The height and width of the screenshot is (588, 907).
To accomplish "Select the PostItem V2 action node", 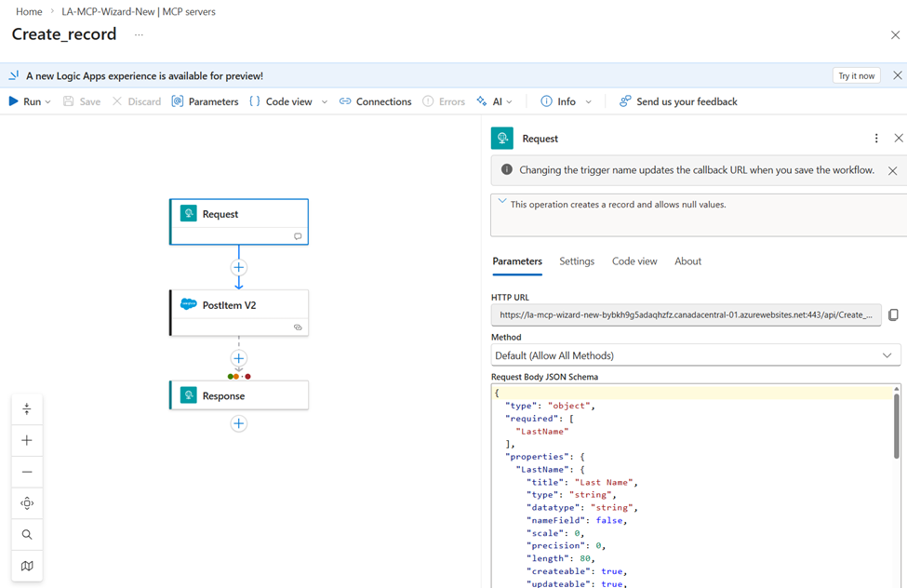I will click(239, 313).
